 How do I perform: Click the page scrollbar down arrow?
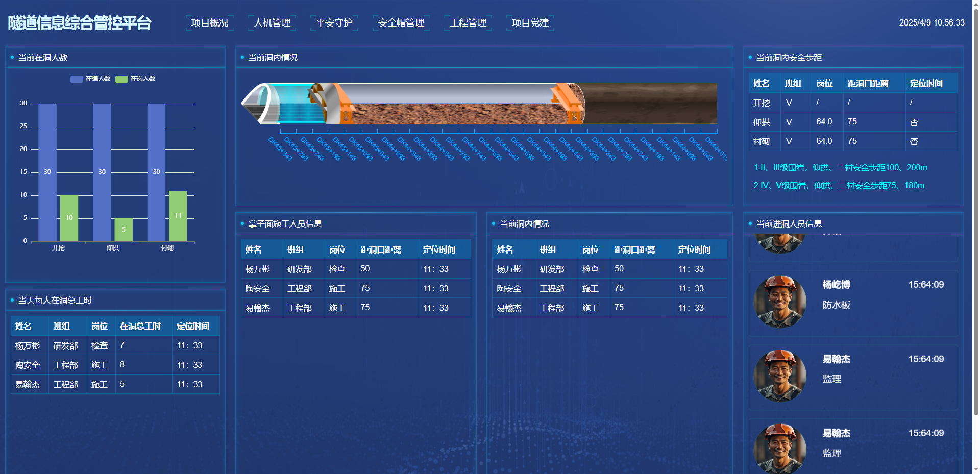point(976,469)
